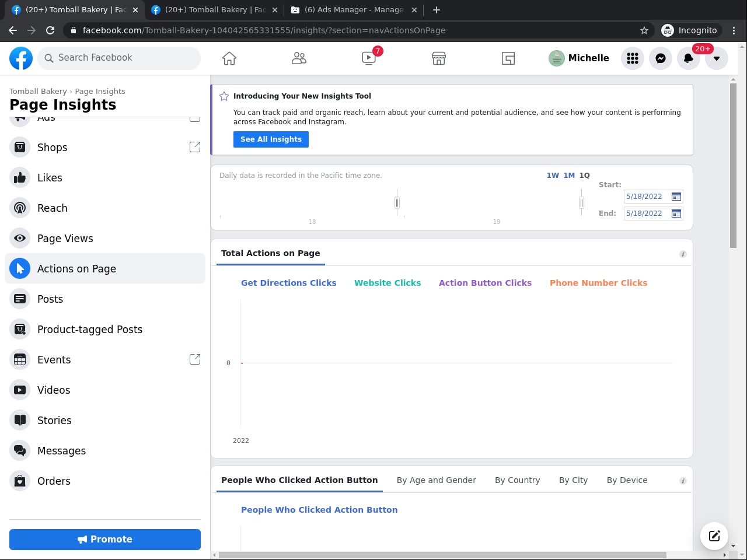Switch to the Ads Manager browser tab
Screen dimensions: 747x560
pos(354,10)
